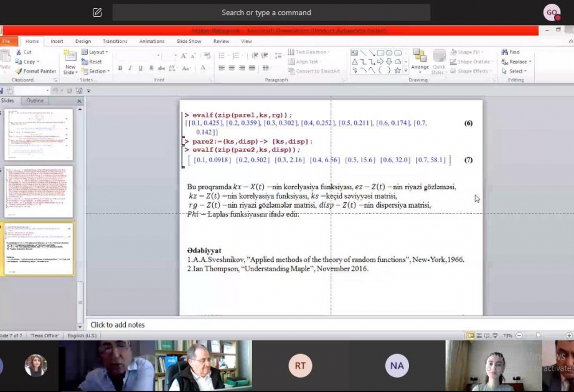
Task: Start slide show from status bar icon
Action: pyautogui.click(x=495, y=335)
